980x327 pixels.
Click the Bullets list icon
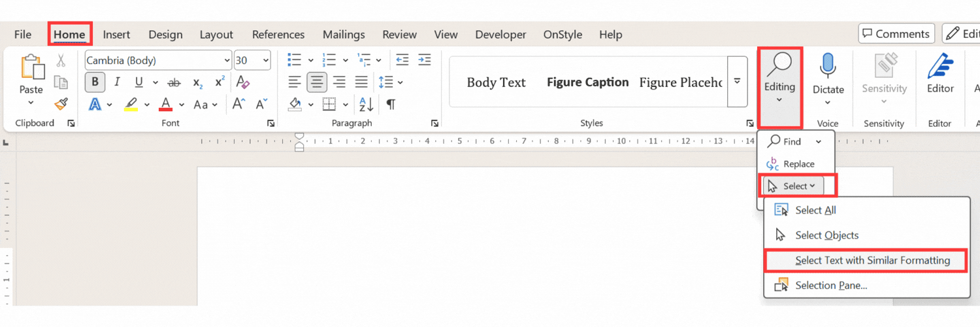(295, 60)
